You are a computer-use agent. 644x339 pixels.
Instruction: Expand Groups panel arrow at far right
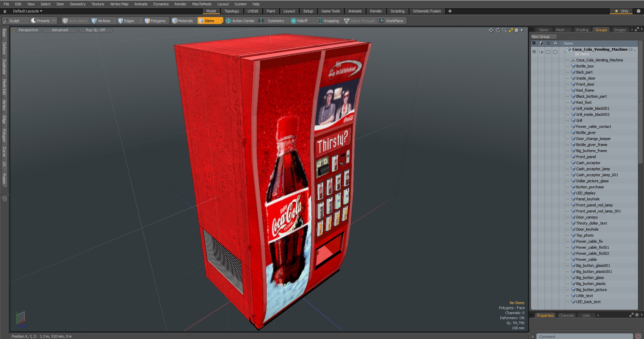point(642,30)
